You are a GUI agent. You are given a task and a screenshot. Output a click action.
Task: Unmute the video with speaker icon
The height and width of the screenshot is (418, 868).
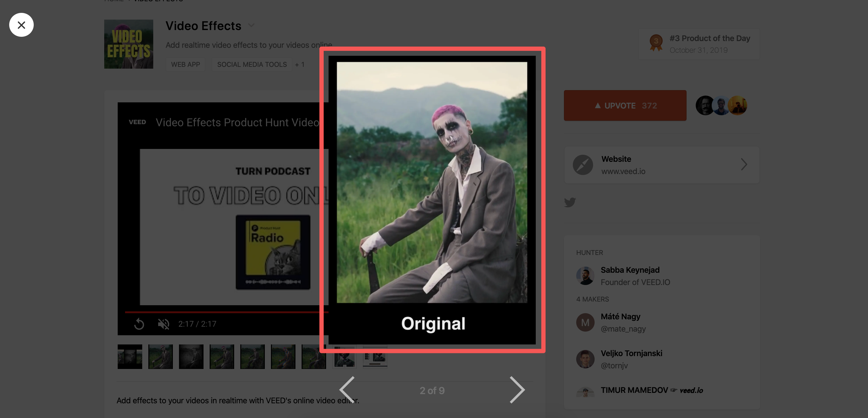tap(163, 324)
